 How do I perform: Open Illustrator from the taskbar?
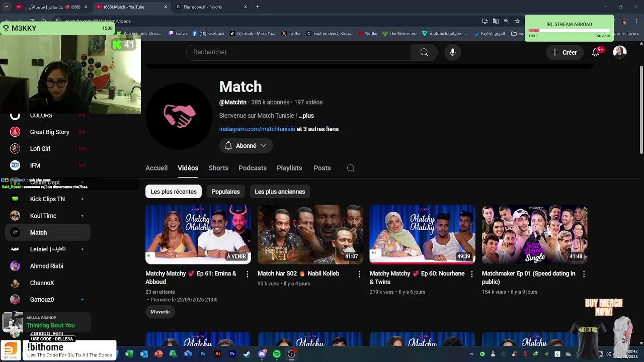218,354
